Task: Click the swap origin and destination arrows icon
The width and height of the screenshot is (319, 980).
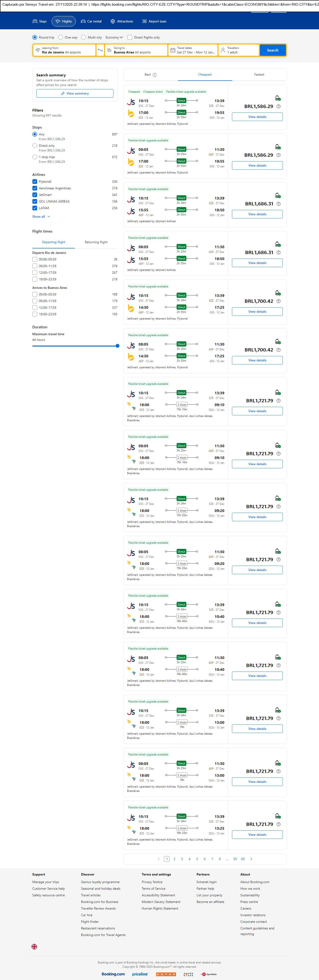Action: coord(100,50)
